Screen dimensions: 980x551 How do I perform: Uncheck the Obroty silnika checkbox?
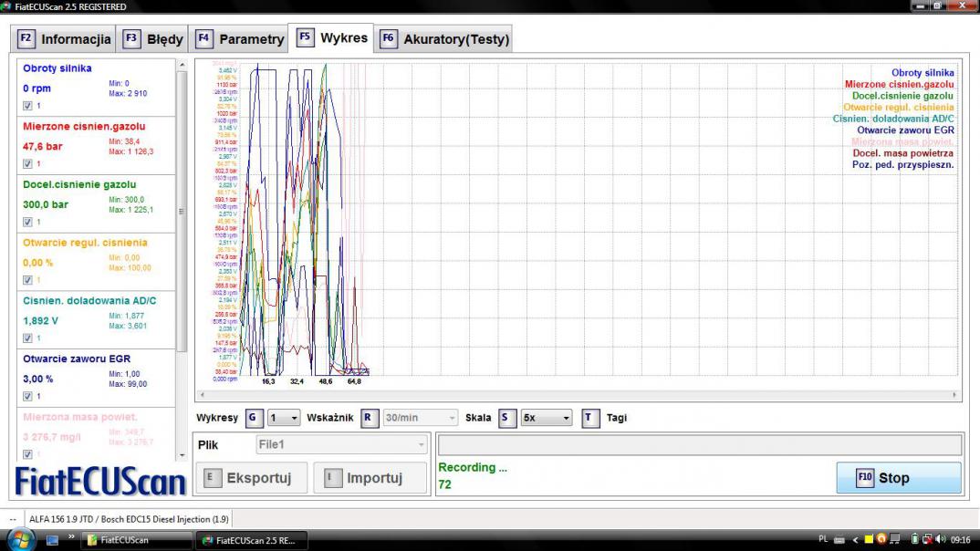point(27,106)
